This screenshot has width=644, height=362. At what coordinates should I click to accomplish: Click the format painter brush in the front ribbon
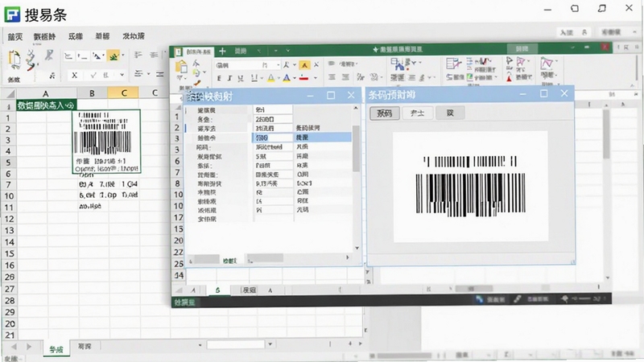(196, 84)
